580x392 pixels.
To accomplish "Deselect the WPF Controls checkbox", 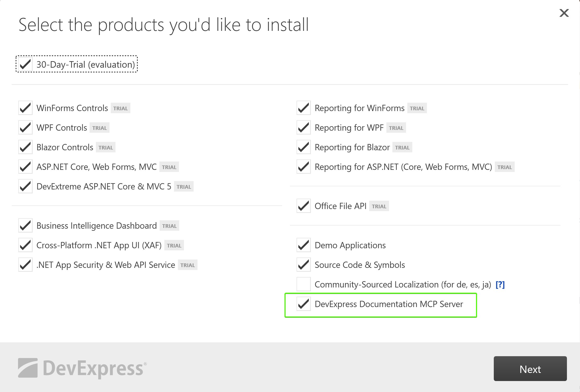I will pos(25,127).
